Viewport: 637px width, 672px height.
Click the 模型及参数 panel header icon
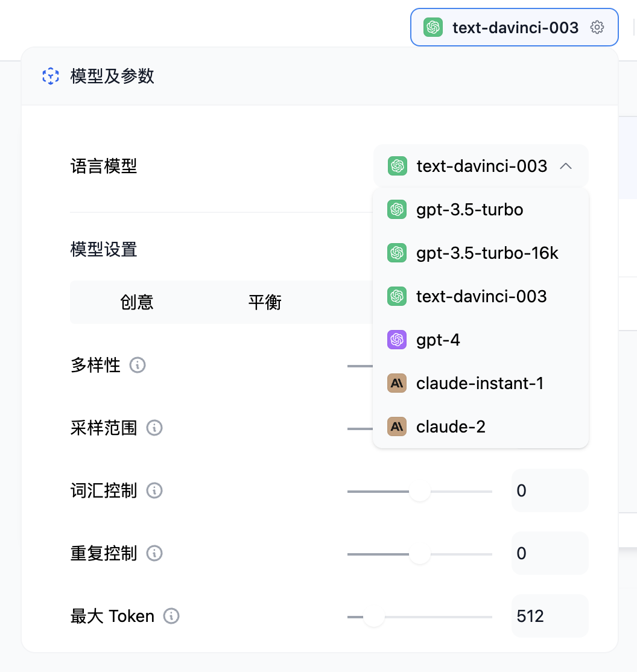click(x=50, y=77)
